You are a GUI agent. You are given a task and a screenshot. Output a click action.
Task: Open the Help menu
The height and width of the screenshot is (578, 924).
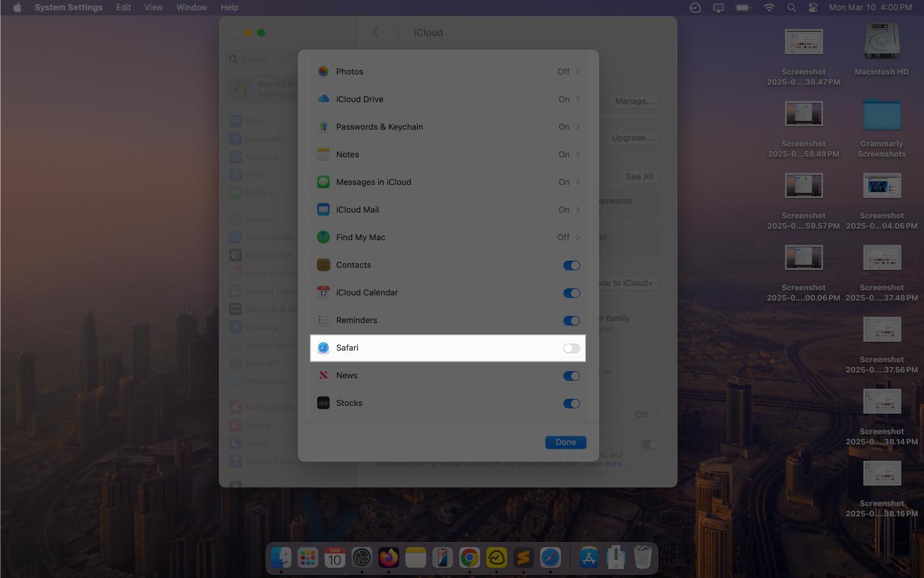pos(229,8)
